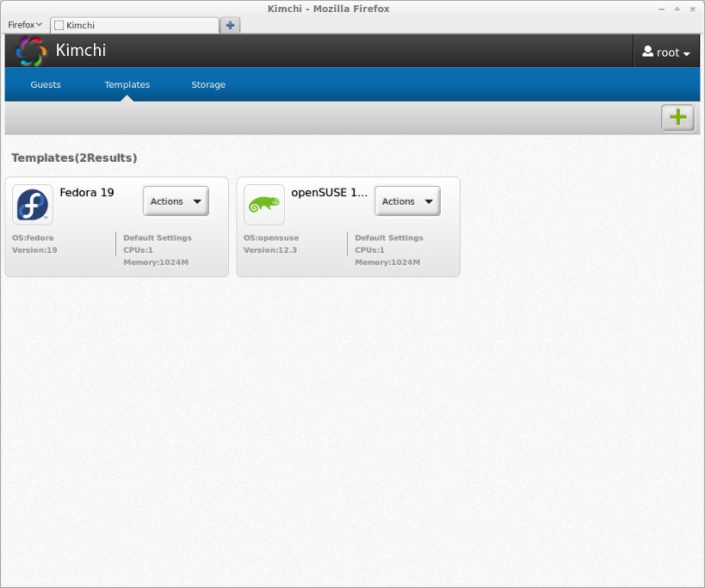Click the openSUSE chameleon logo

pyautogui.click(x=264, y=205)
